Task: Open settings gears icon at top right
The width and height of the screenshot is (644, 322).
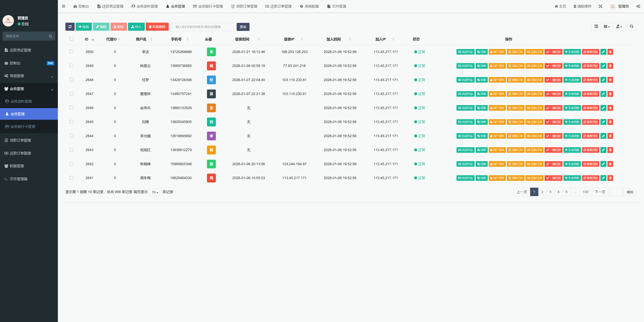Action: tap(638, 6)
